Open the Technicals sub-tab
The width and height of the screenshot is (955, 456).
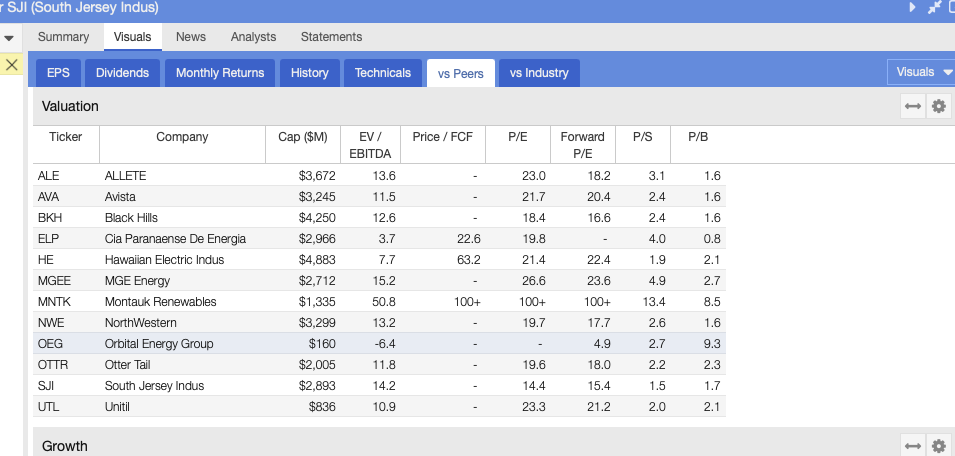(382, 73)
